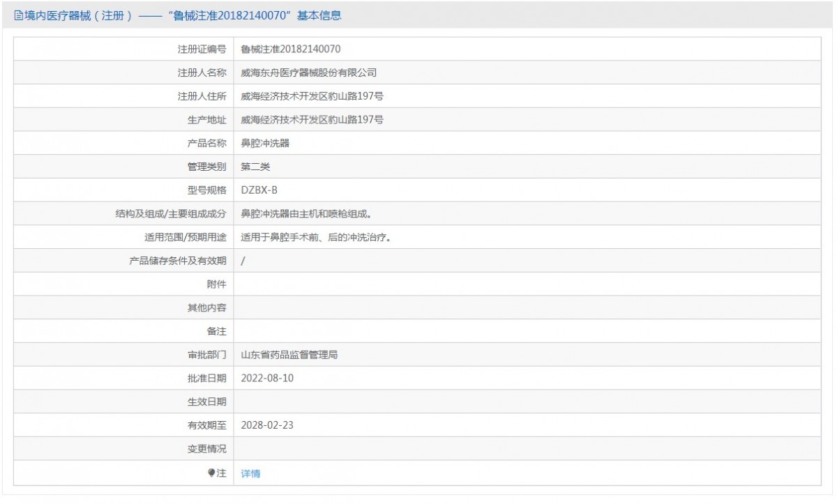Click the management class value 第二类
837x504 pixels.
(255, 167)
